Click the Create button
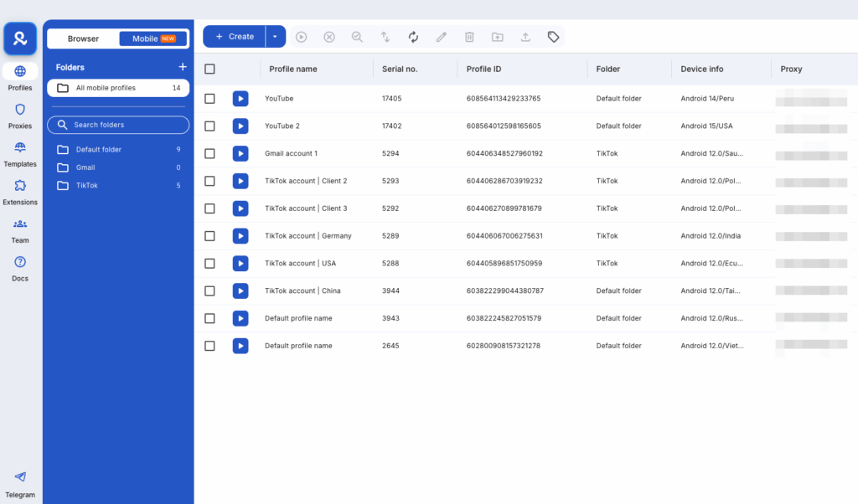 235,37
